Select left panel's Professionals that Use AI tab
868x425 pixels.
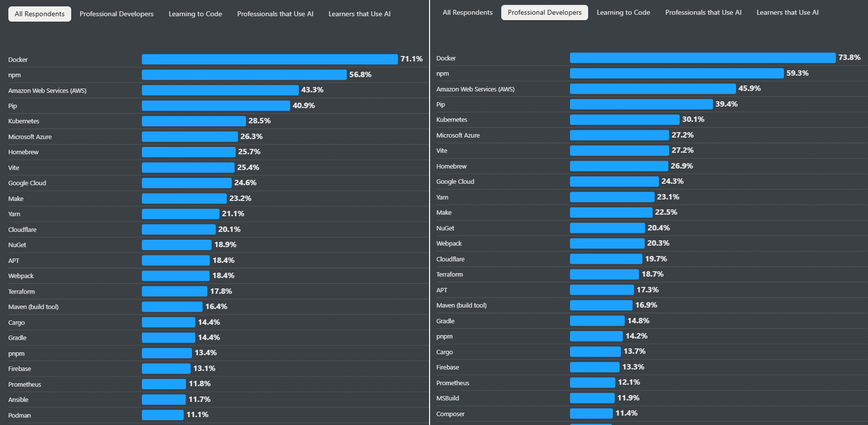coord(275,14)
